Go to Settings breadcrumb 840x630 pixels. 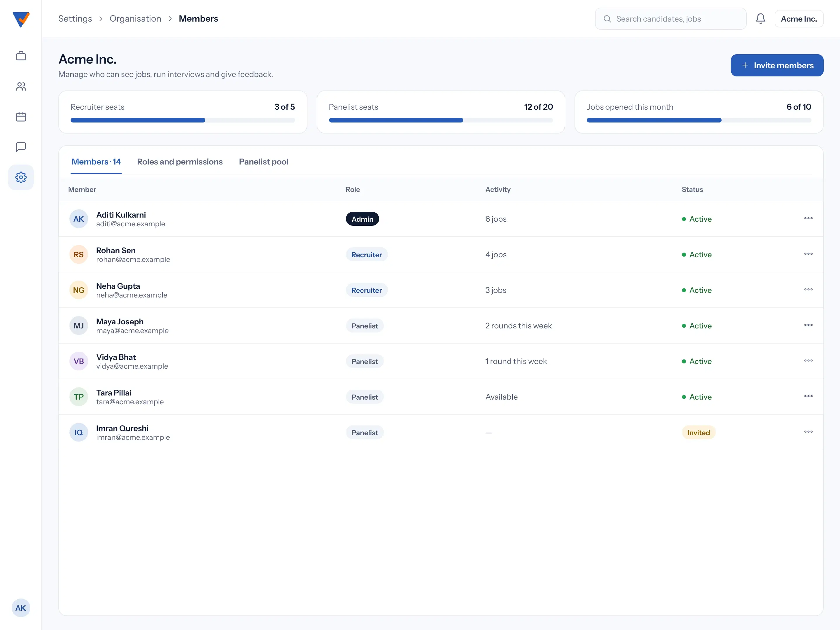[x=75, y=19]
